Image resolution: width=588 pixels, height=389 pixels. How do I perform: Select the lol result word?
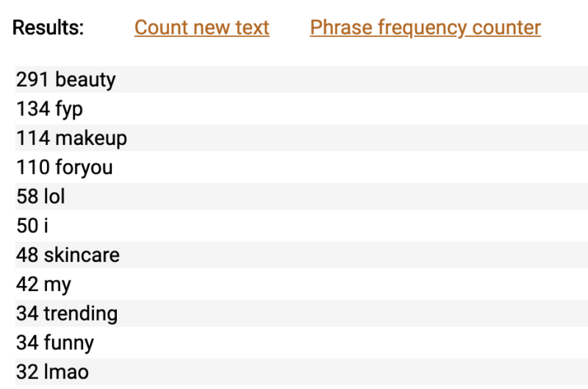tap(54, 197)
